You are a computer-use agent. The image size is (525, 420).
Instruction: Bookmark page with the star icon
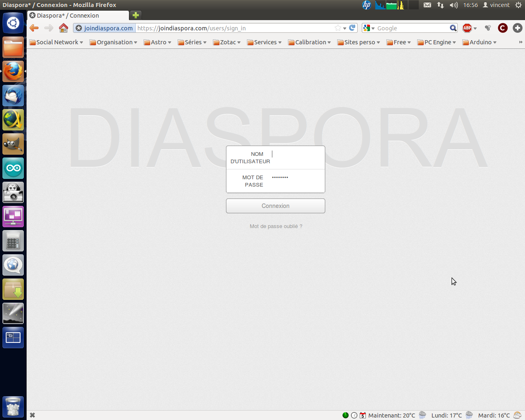tap(338, 28)
